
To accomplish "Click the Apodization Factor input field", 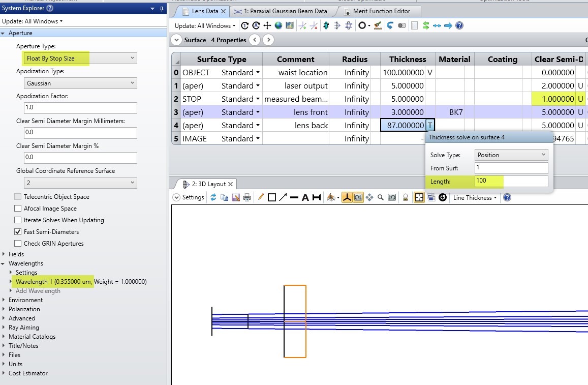I will pyautogui.click(x=80, y=108).
